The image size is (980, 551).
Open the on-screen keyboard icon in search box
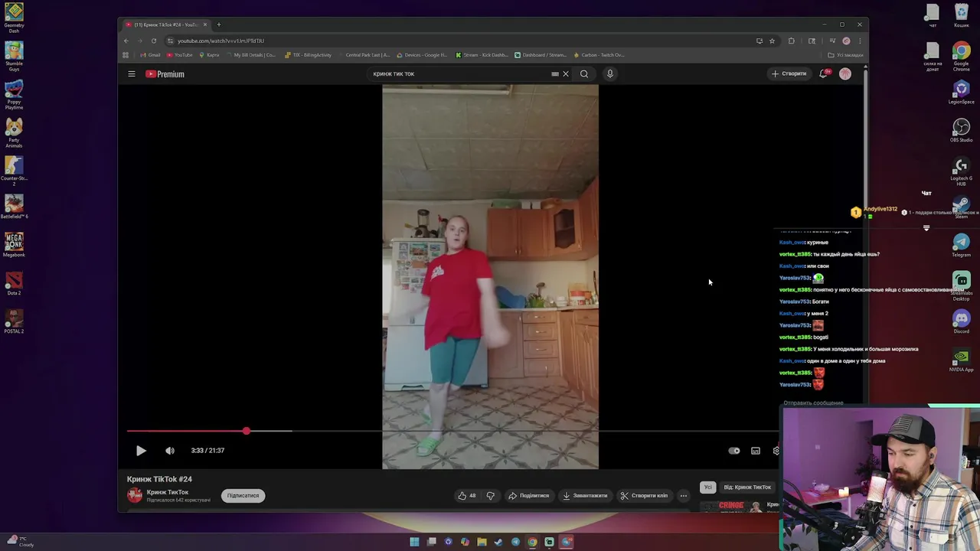coord(555,74)
